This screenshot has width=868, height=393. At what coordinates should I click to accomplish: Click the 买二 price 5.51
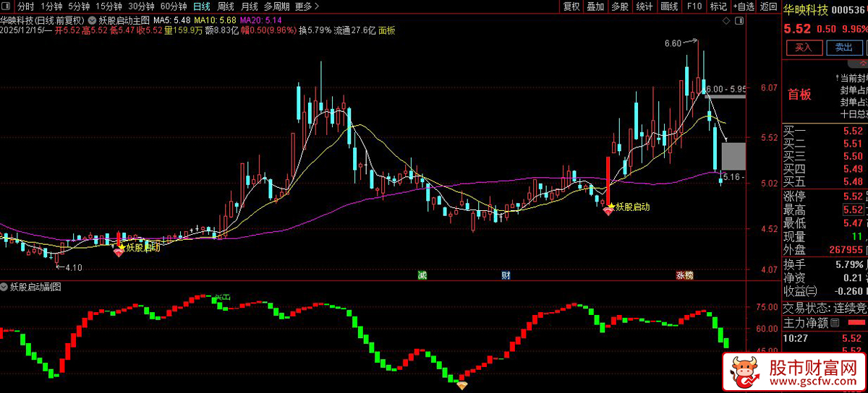(x=853, y=143)
